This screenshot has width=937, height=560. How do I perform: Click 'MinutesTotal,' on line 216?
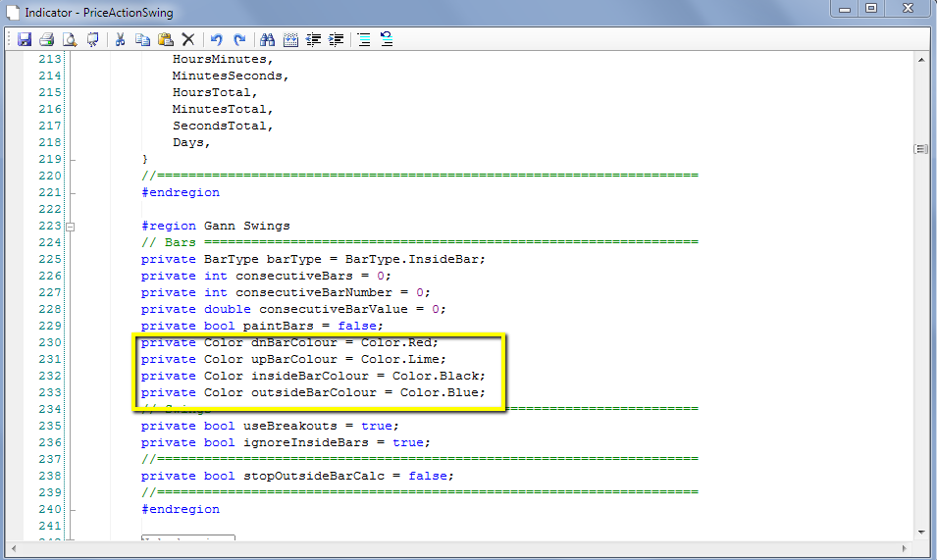tap(223, 109)
